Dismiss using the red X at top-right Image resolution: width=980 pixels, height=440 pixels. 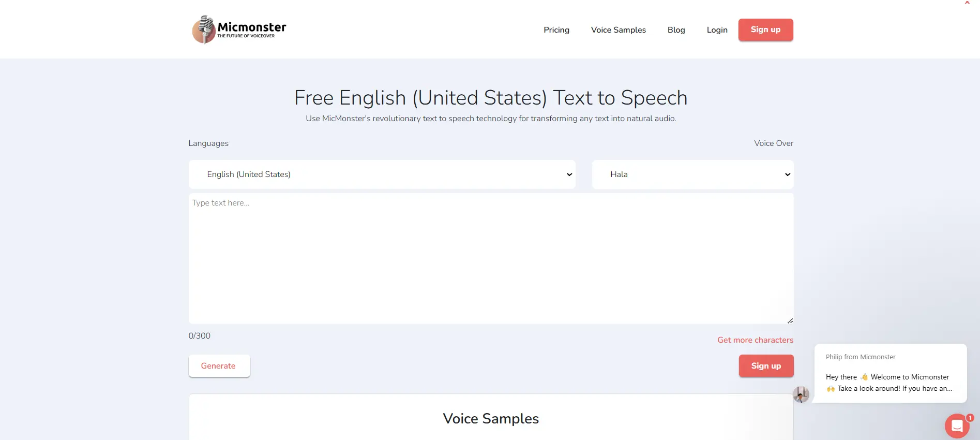click(967, 3)
